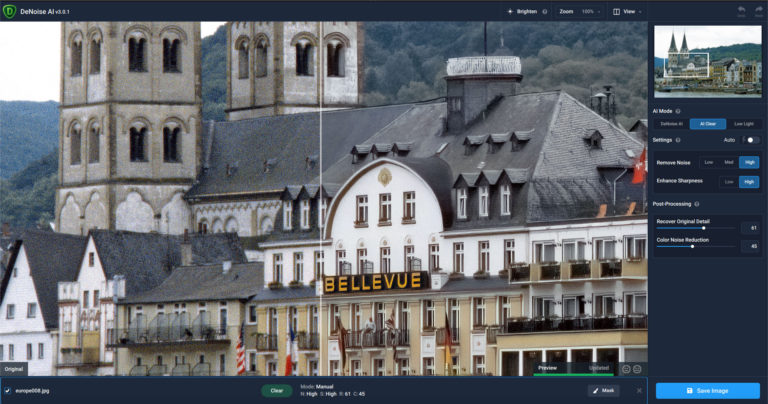This screenshot has width=768, height=404.
Task: Uncheck the europe008.jpg file checkbox
Action: (9, 390)
